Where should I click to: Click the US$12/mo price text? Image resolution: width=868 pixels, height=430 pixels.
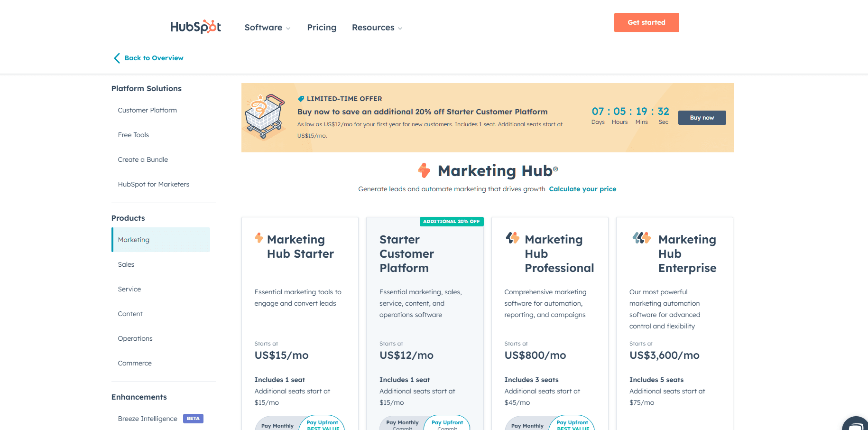coord(406,355)
